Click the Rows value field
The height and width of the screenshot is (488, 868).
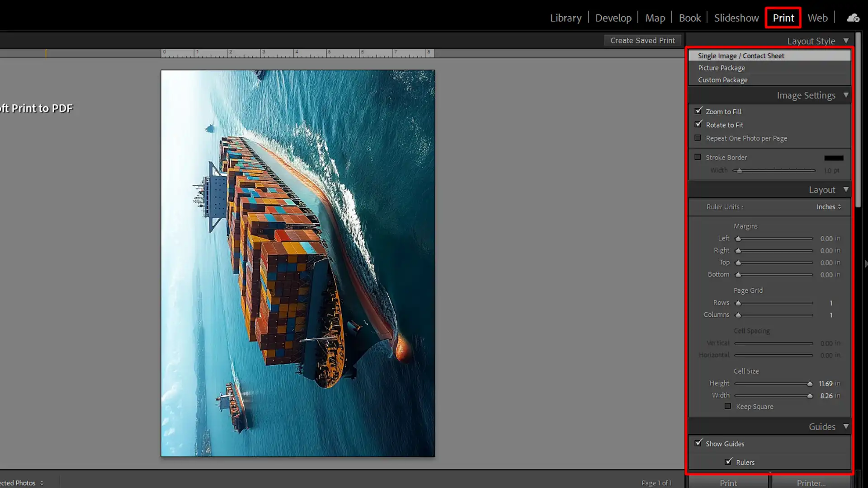pyautogui.click(x=831, y=303)
